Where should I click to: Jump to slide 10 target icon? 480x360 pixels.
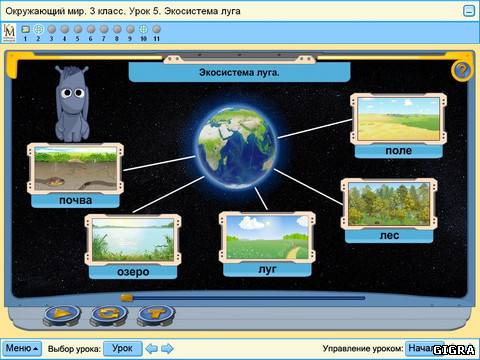pyautogui.click(x=143, y=29)
